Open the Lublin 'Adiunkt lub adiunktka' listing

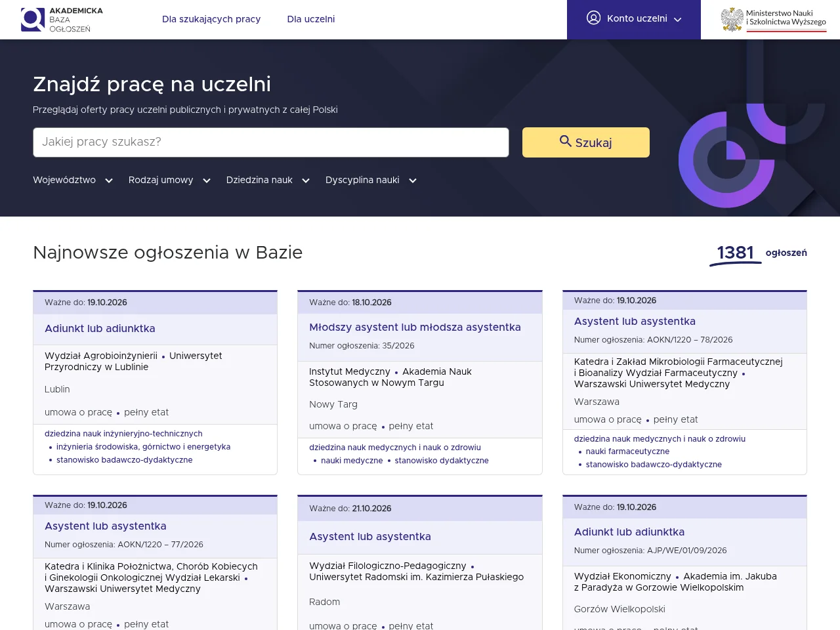[100, 329]
